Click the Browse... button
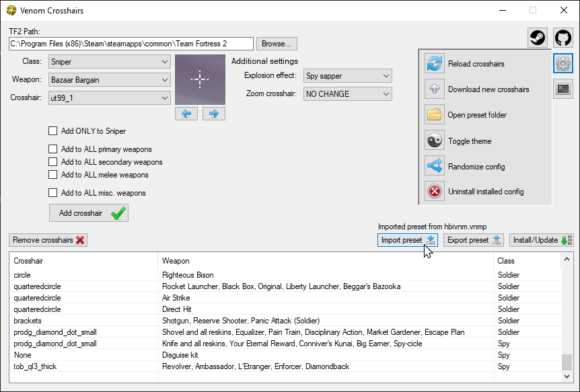 coord(277,44)
